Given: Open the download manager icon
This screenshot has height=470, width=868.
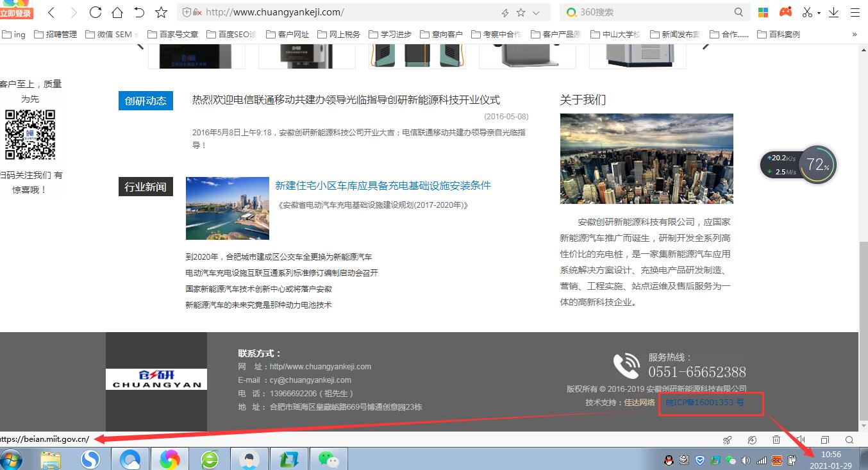Looking at the screenshot, I should click(x=833, y=12).
